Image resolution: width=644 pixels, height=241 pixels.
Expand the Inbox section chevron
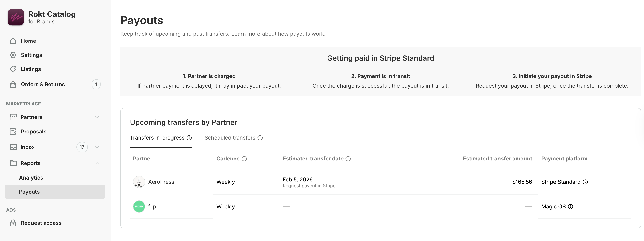click(x=97, y=147)
